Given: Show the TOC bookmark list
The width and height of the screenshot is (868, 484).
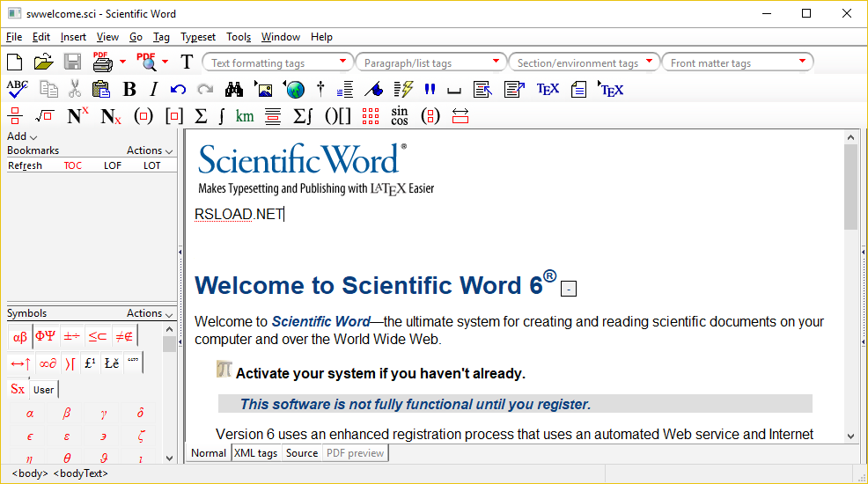Looking at the screenshot, I should coord(72,165).
